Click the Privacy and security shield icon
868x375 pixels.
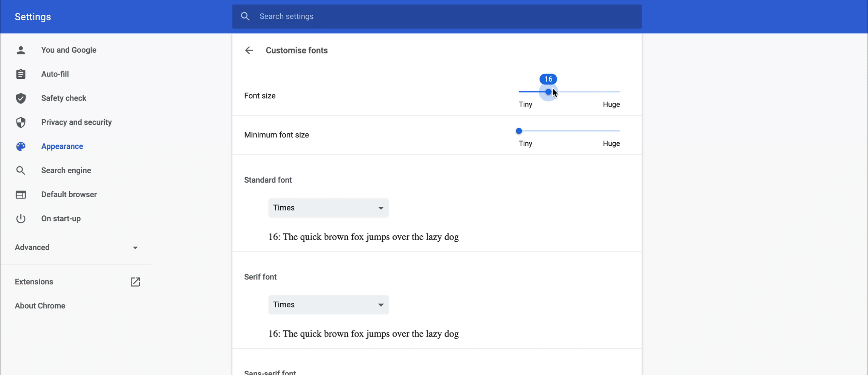coord(21,122)
